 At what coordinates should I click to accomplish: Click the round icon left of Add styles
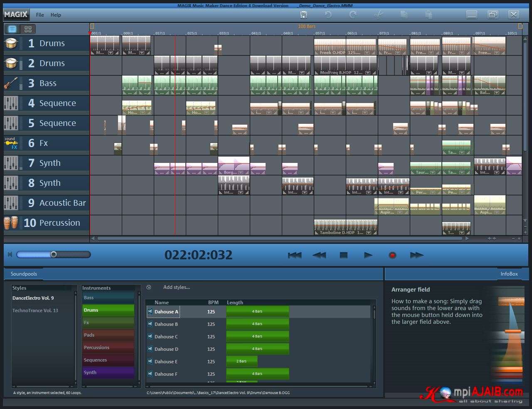click(x=149, y=287)
